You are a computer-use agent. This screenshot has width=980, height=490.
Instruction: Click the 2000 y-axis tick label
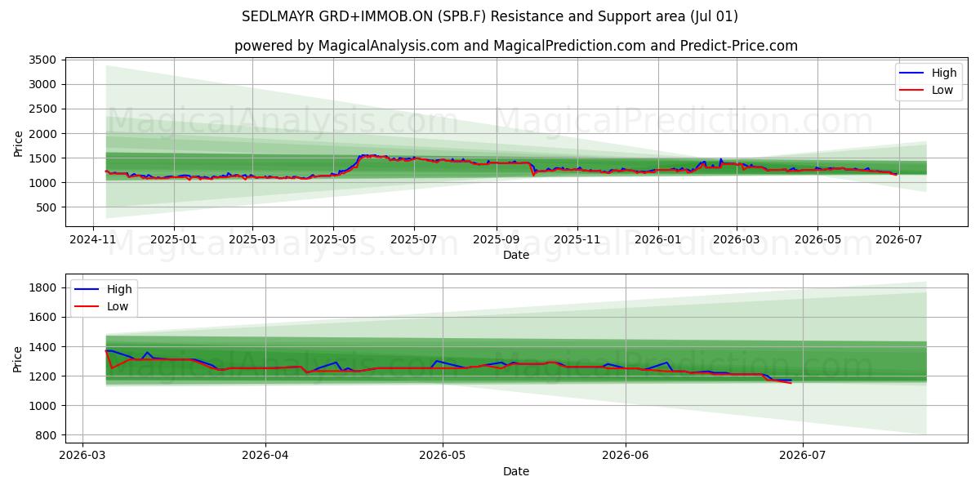[42, 133]
